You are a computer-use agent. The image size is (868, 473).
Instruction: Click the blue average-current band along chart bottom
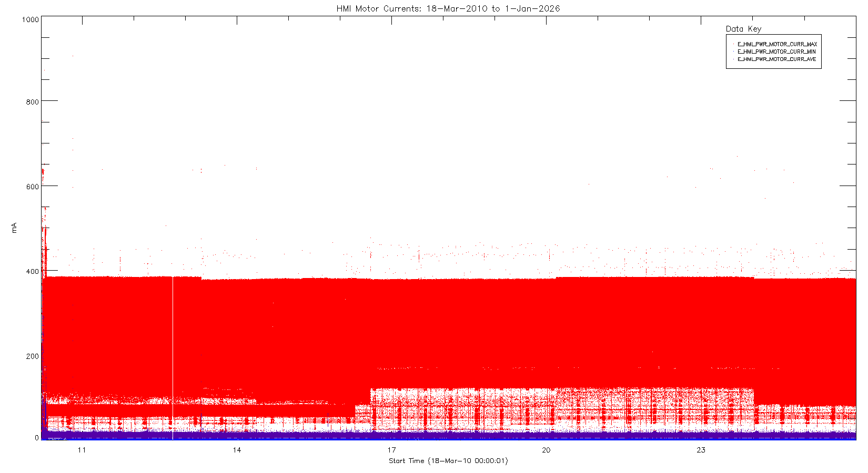(447, 435)
